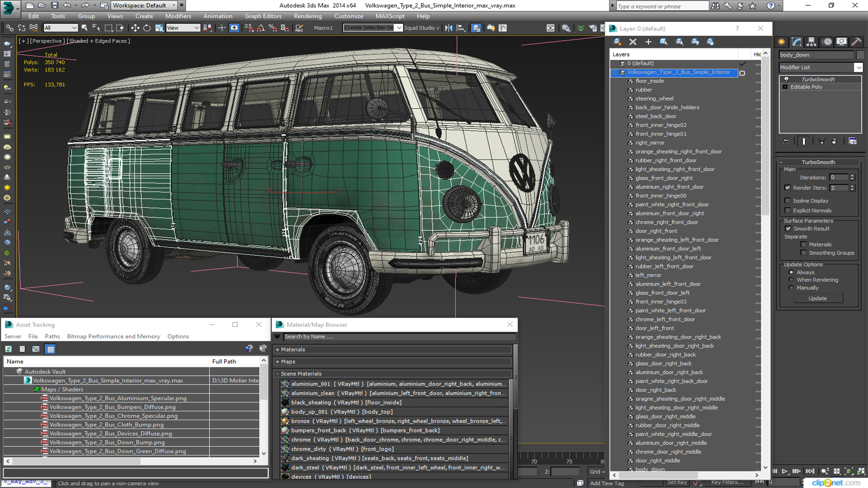Enable Smoothing Groups checkbox
Screen dimensions: 868x488
[803, 253]
